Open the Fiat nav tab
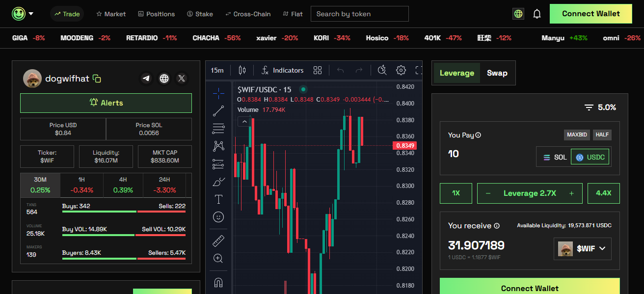The height and width of the screenshot is (294, 644). [x=293, y=14]
